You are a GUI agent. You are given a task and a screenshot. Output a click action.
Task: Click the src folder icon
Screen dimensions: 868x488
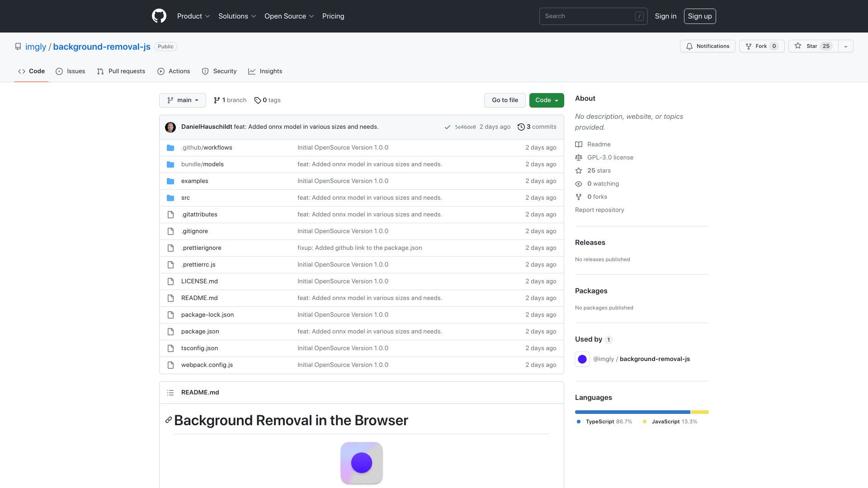pyautogui.click(x=170, y=198)
